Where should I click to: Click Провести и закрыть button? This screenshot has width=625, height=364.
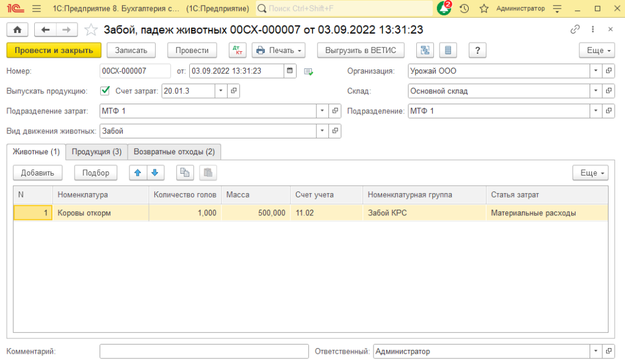click(x=54, y=51)
